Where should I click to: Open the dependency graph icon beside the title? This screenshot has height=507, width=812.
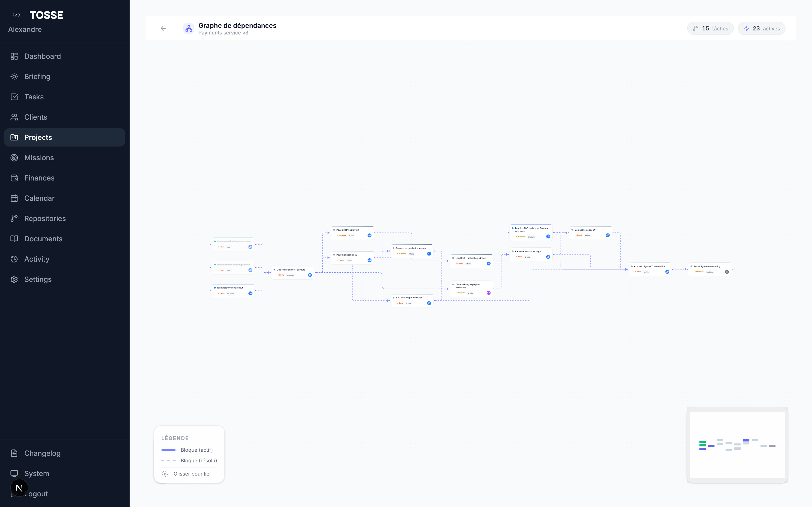(189, 28)
